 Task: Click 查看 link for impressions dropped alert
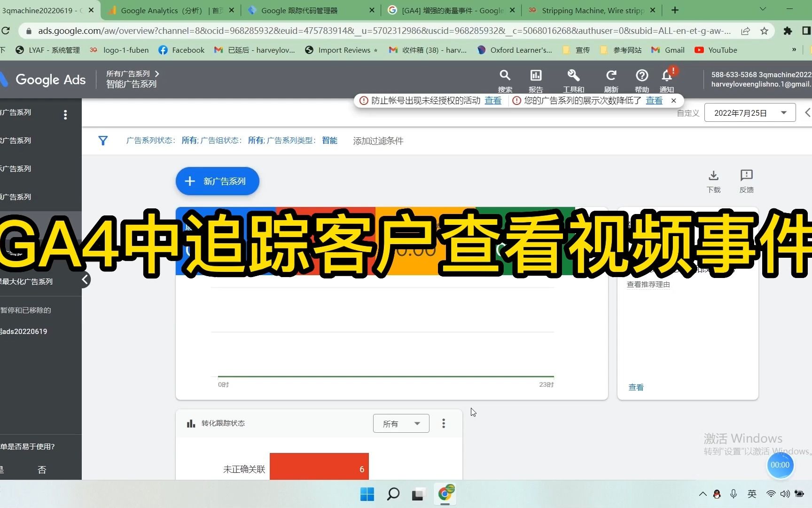click(x=654, y=101)
